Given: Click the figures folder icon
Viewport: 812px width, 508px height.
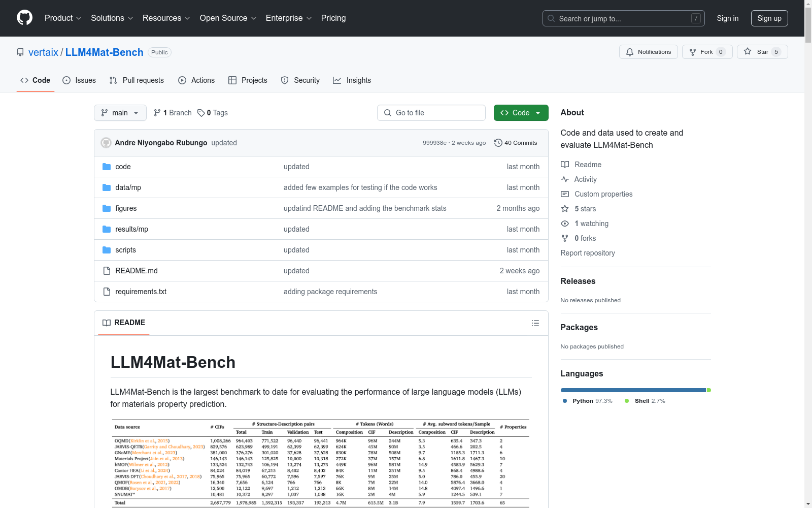Looking at the screenshot, I should pos(107,208).
